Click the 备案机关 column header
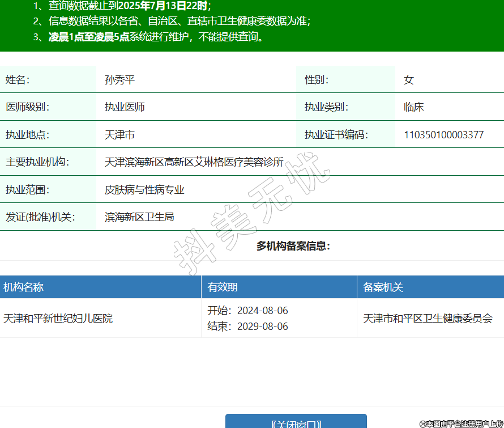The height and width of the screenshot is (428, 504). click(383, 287)
